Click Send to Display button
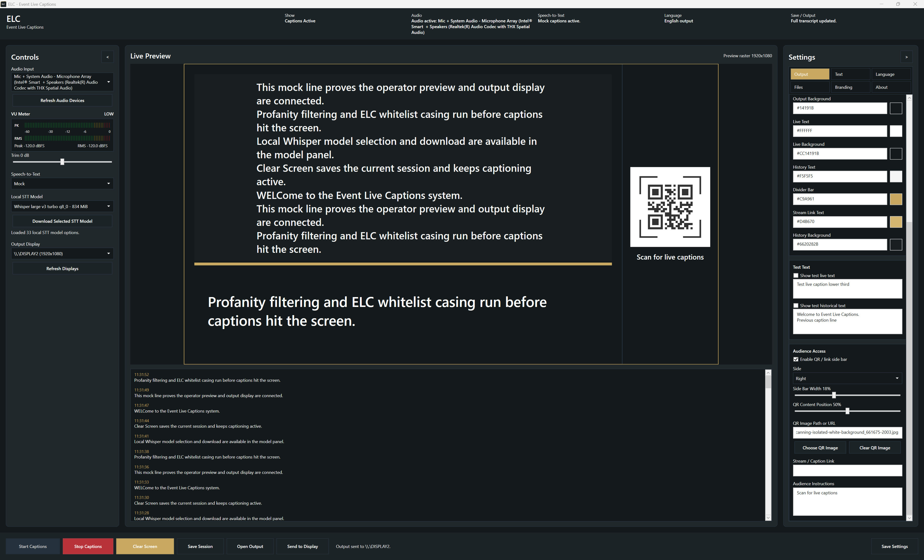 303,547
